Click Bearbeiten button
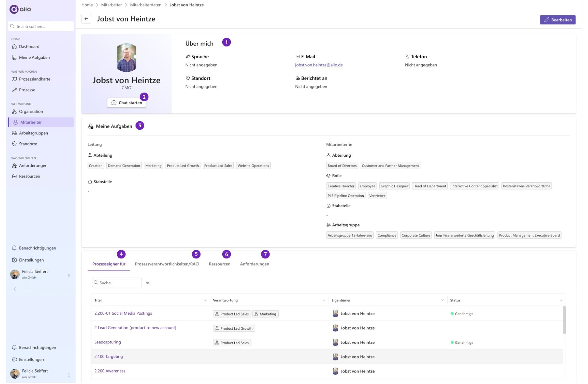Screen dimensions: 588x384 click(557, 20)
